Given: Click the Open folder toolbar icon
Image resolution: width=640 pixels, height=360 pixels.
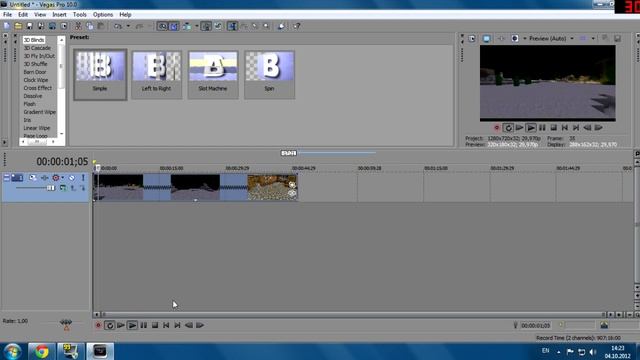Looking at the screenshot, I should click(18, 26).
